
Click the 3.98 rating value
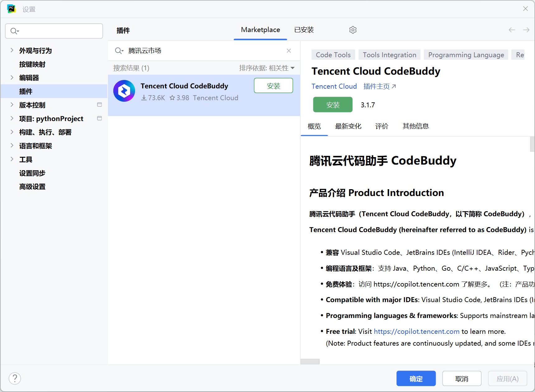[179, 98]
